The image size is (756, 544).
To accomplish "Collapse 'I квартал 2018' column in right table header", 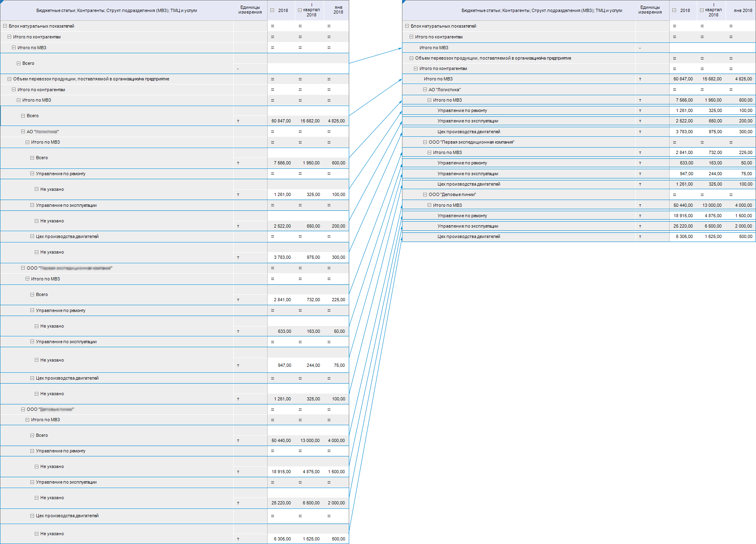I will [x=702, y=10].
